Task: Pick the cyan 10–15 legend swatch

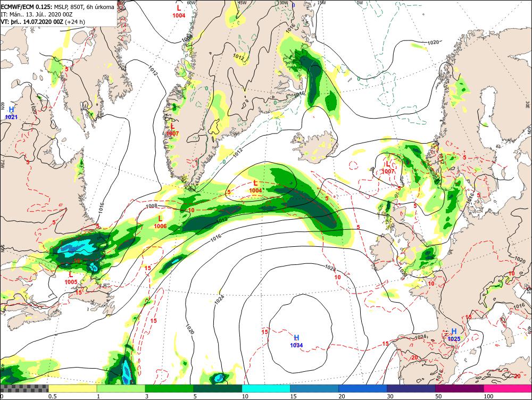Action: [266, 388]
